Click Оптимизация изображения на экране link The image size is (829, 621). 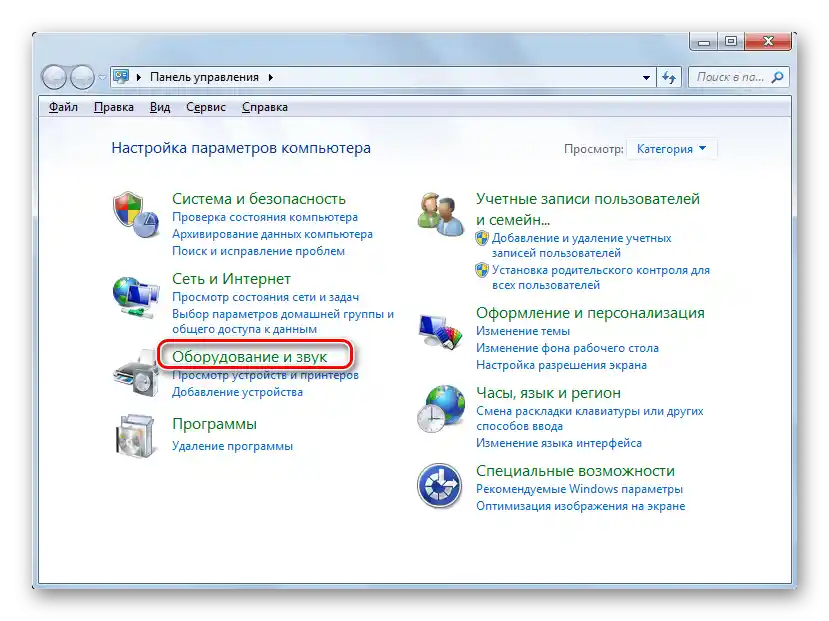pos(581,506)
